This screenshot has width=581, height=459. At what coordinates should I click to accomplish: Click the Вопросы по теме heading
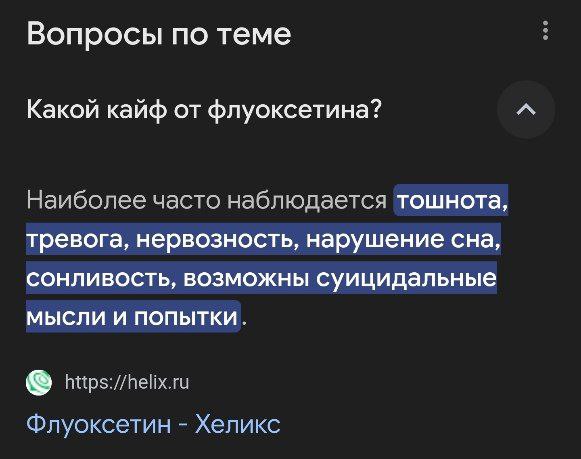click(x=159, y=33)
